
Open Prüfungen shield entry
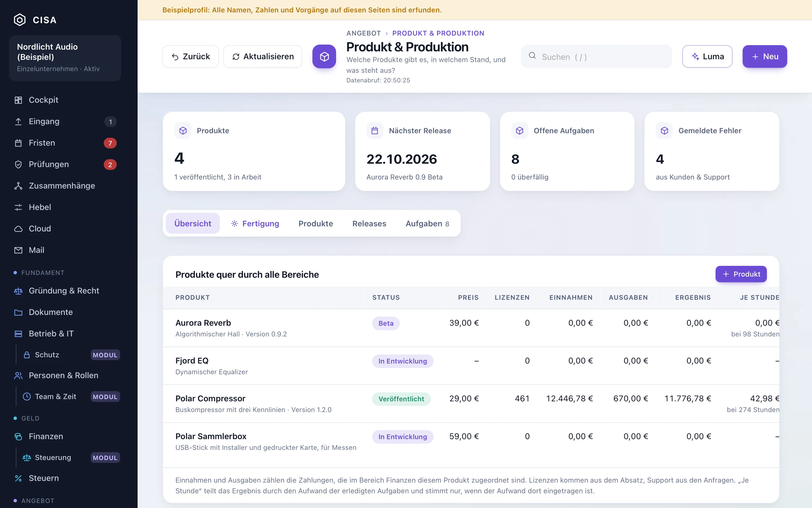(x=65, y=164)
